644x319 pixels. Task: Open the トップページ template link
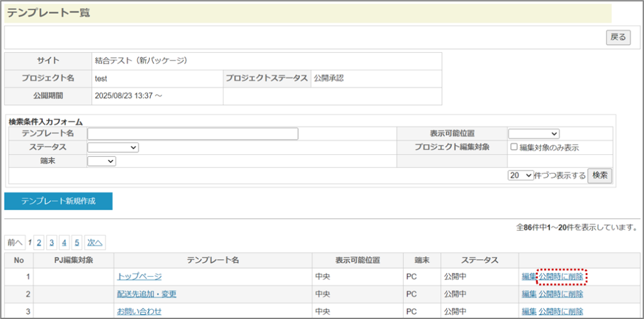coord(139,276)
